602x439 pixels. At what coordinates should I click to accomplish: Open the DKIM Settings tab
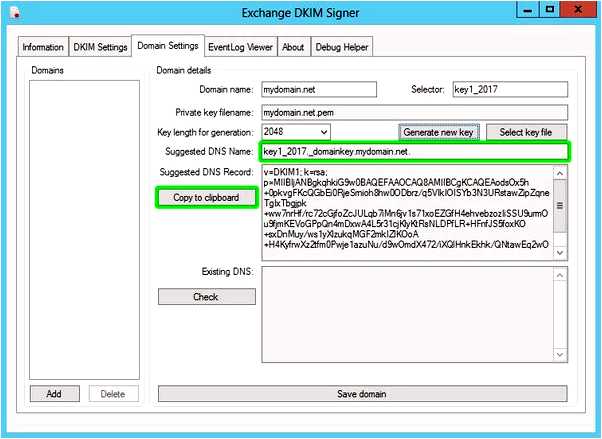[100, 47]
